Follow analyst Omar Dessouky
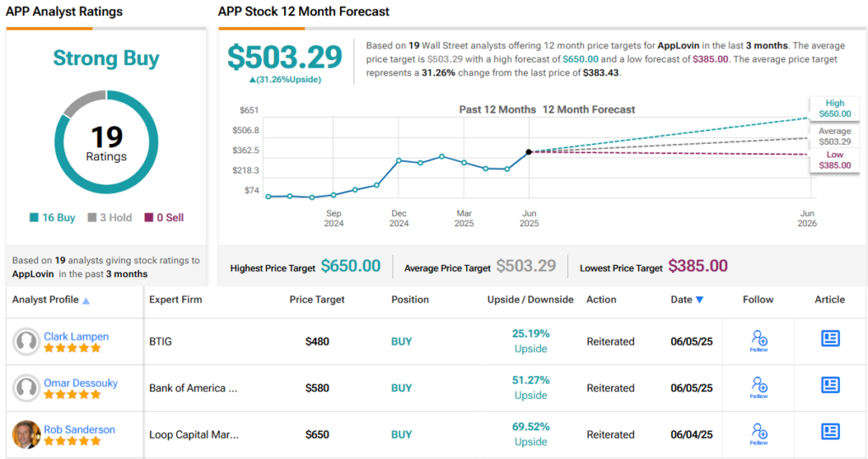This screenshot has width=868, height=459. 759,387
